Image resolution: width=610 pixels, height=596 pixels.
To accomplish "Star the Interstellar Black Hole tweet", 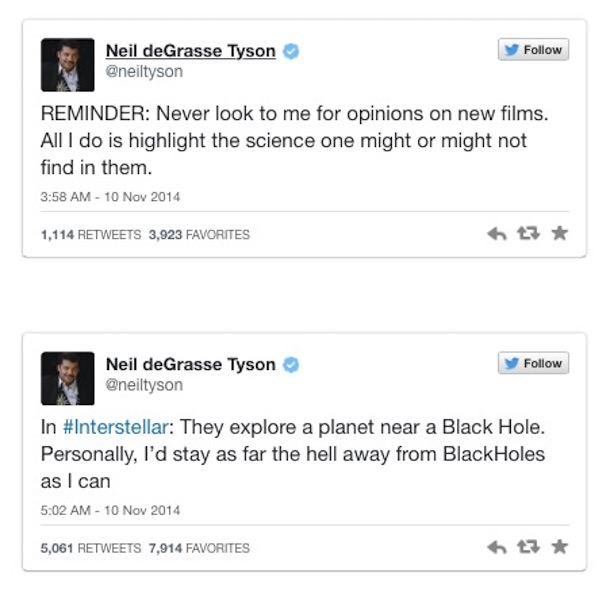I will point(559,547).
